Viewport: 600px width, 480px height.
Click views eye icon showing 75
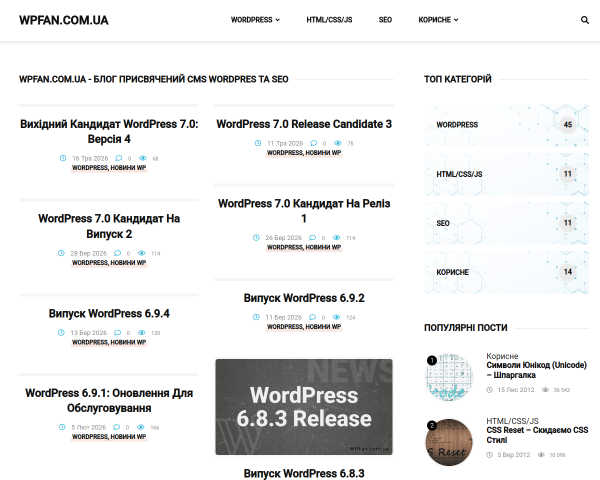338,143
